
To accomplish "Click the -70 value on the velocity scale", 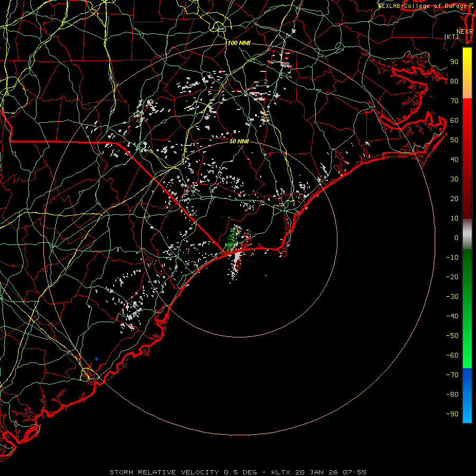I will (452, 375).
